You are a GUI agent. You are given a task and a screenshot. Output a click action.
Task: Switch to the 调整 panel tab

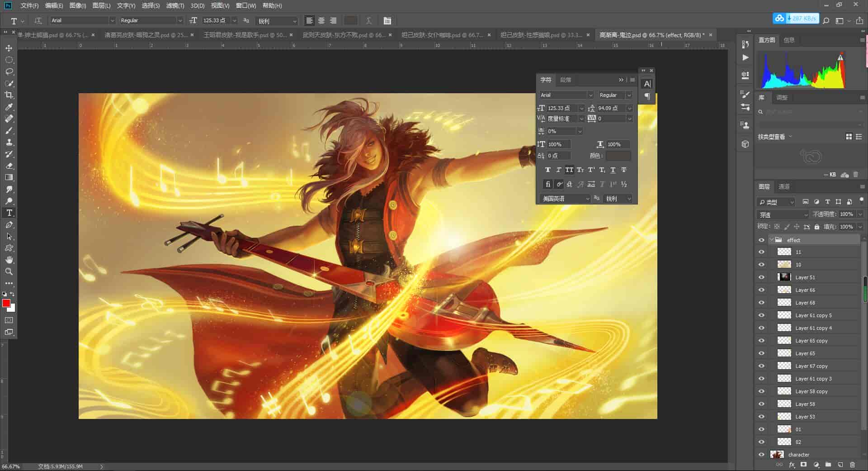pos(782,97)
